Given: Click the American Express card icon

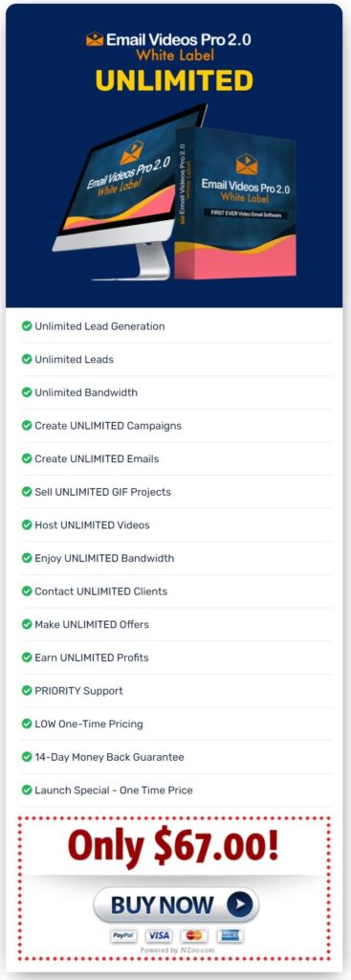Looking at the screenshot, I should [x=230, y=936].
